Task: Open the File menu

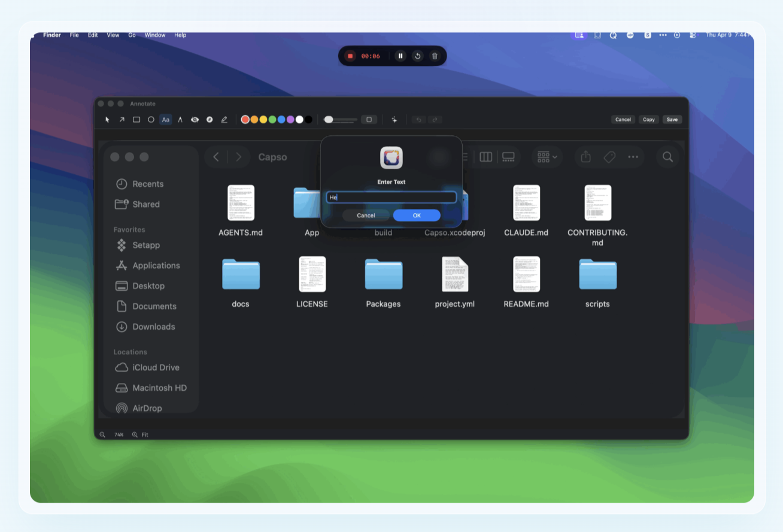Action: pos(74,35)
